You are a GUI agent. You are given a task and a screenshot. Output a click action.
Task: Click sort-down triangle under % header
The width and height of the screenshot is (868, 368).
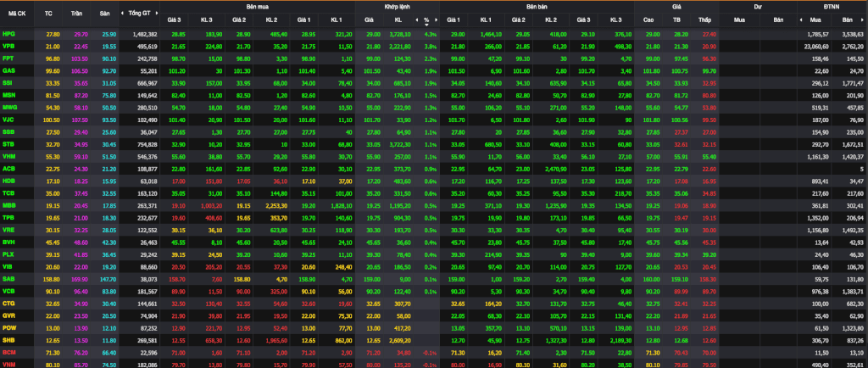pyautogui.click(x=426, y=25)
